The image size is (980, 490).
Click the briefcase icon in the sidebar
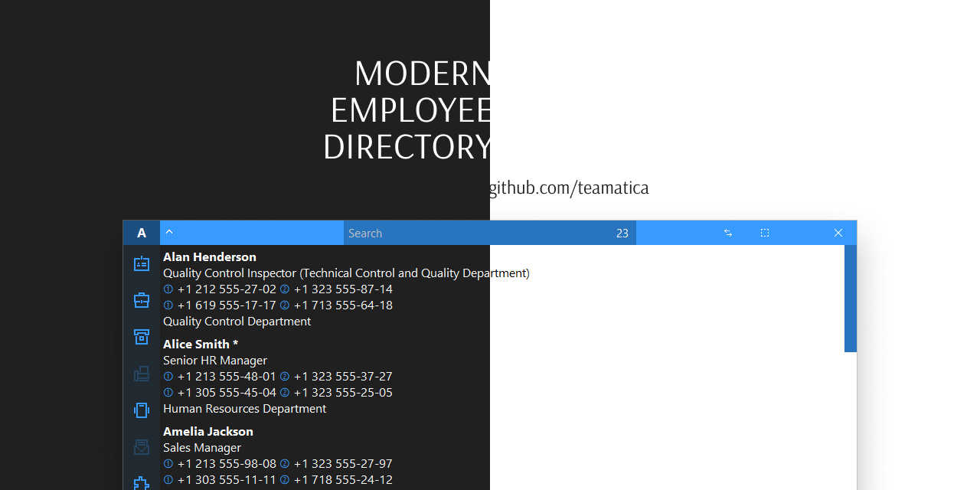(x=142, y=299)
